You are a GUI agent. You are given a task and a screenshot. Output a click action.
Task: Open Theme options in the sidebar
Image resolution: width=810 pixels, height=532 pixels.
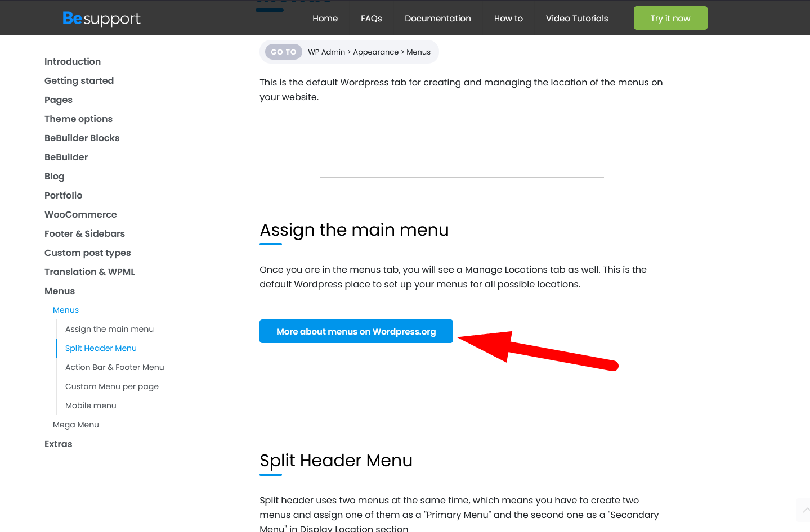[x=78, y=119]
